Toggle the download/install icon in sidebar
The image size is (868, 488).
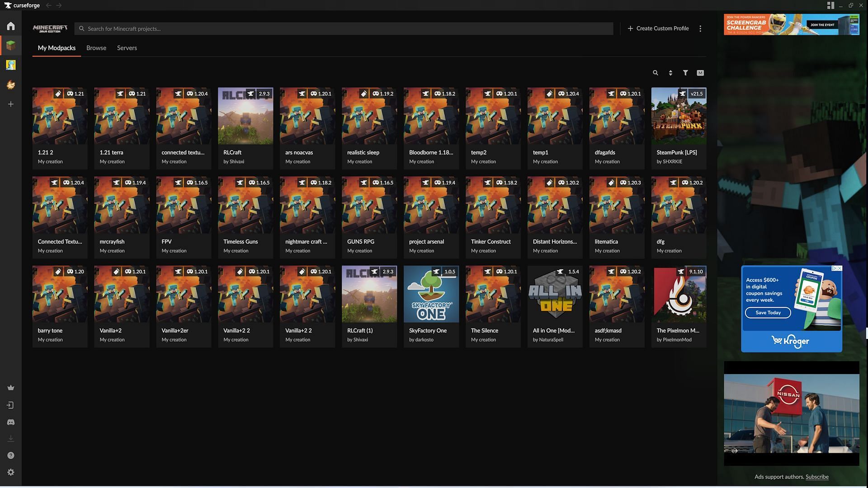tap(10, 439)
